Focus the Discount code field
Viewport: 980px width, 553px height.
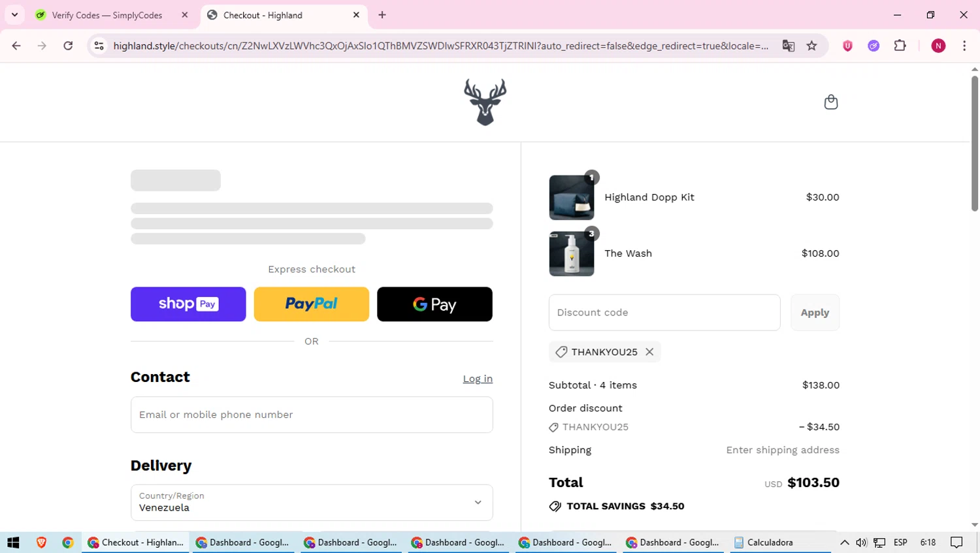(664, 313)
